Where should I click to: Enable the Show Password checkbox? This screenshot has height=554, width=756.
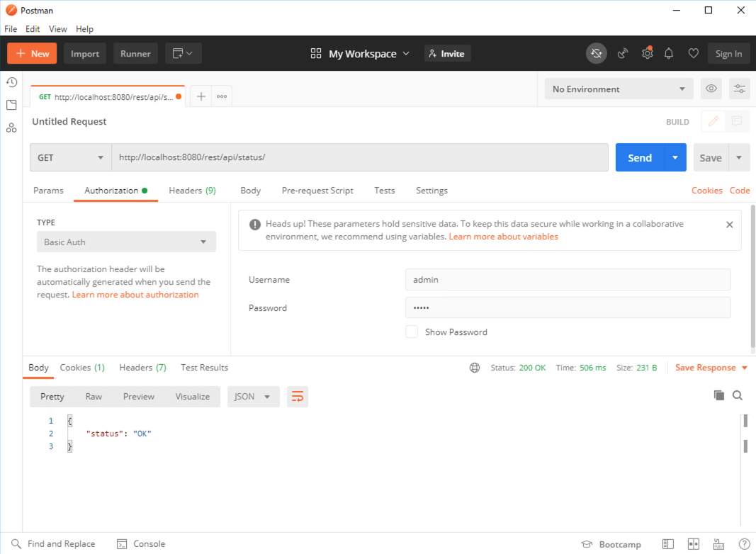[x=412, y=332]
